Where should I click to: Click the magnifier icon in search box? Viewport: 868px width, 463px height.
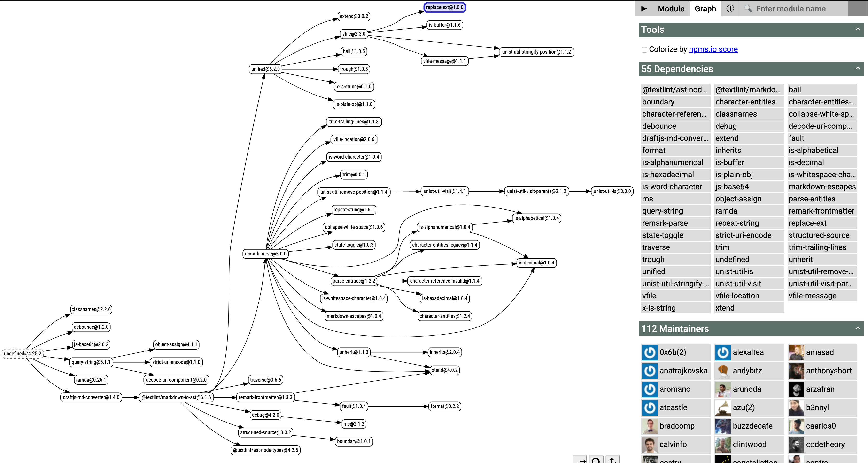(x=748, y=8)
